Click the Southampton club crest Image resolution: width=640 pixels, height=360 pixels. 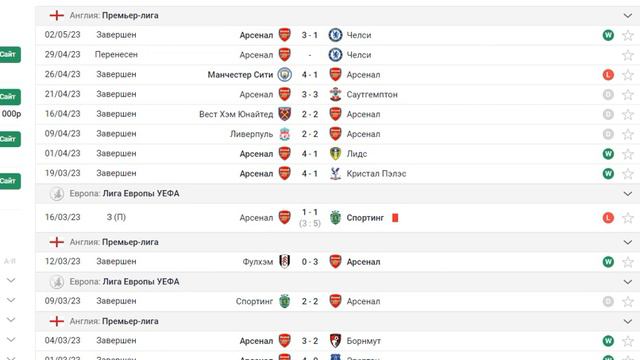click(x=335, y=94)
